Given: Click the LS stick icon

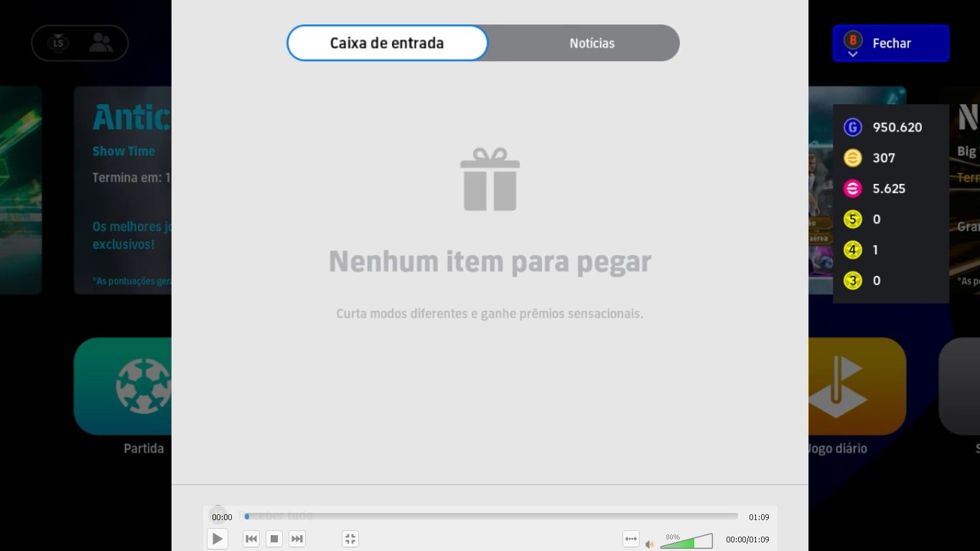Looking at the screenshot, I should pyautogui.click(x=58, y=43).
